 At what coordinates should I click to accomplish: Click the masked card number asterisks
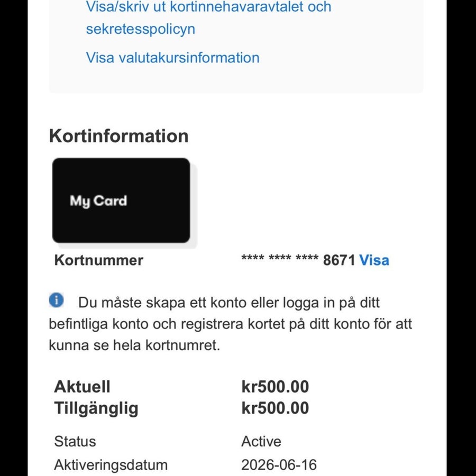[x=280, y=259]
